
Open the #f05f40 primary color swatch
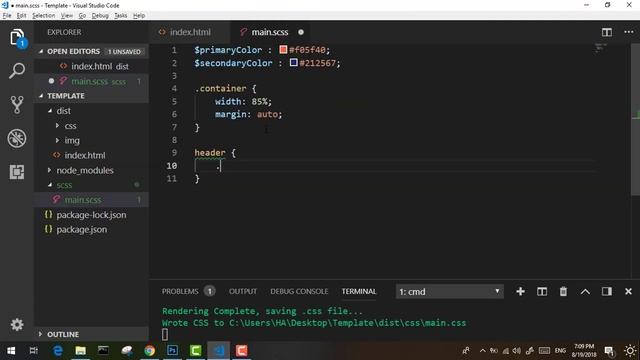[x=283, y=50]
